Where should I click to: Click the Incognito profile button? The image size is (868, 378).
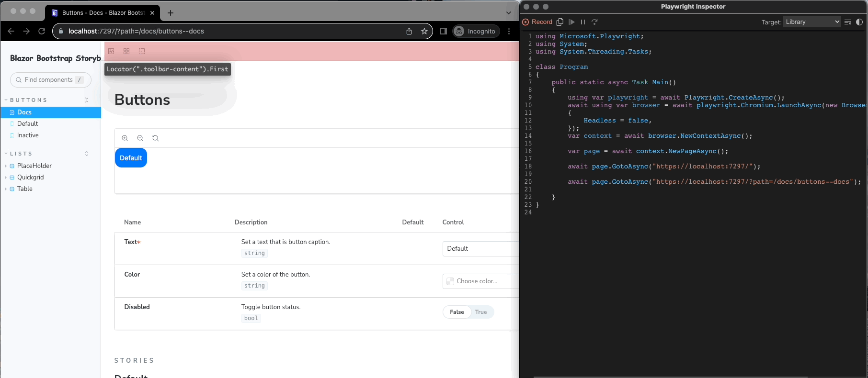coord(476,31)
